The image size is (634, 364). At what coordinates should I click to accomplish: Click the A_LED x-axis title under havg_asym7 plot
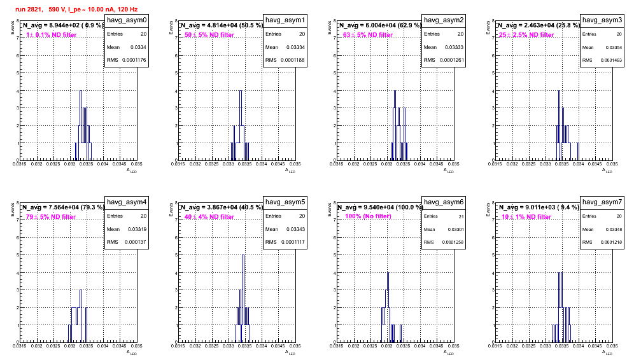607,353
